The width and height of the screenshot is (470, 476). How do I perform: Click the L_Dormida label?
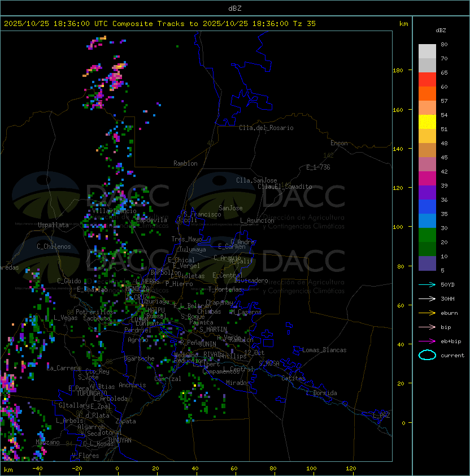pyautogui.click(x=321, y=393)
